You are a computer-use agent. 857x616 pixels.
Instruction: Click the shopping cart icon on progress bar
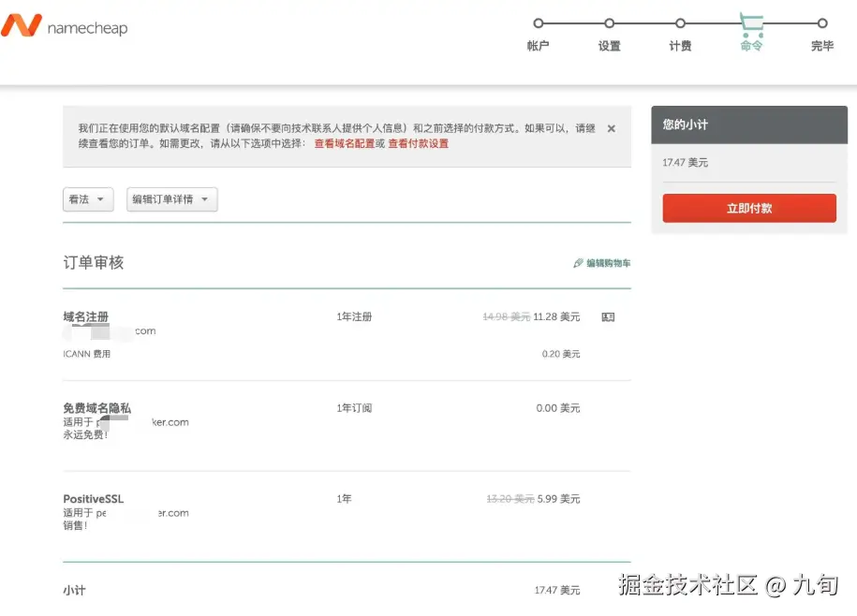point(751,22)
